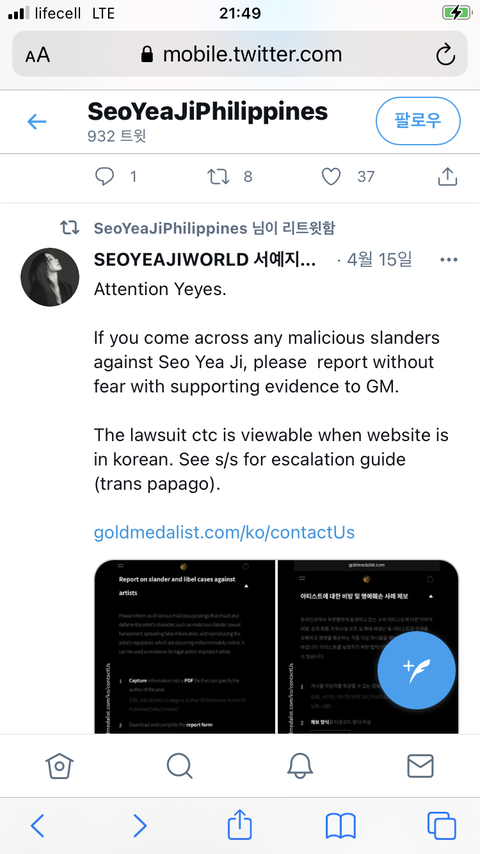This screenshot has height=854, width=480.
Task: Open Safari reader text size AA menu
Action: coord(38,54)
